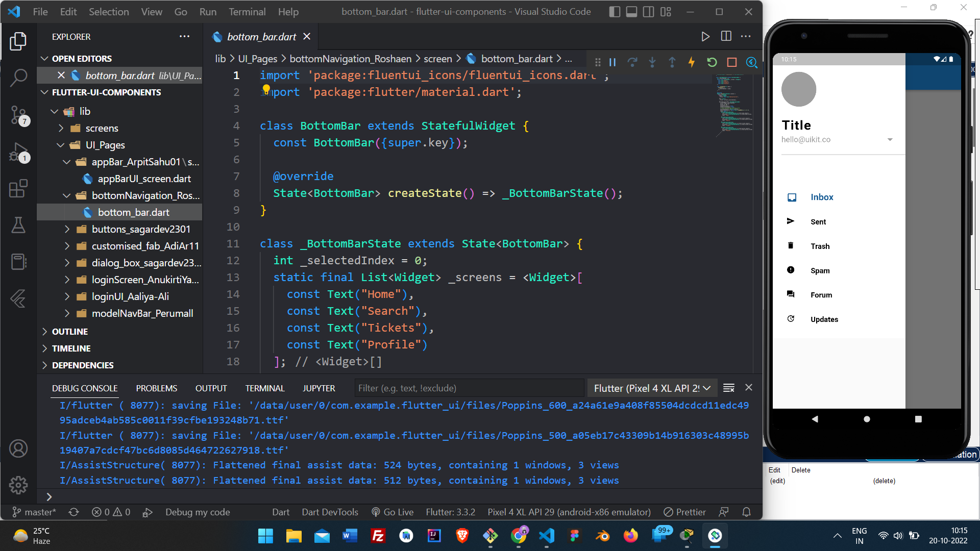Screen dimensions: 980x551
Task: Launch Google Chrome from the taskbar
Action: [x=519, y=536]
